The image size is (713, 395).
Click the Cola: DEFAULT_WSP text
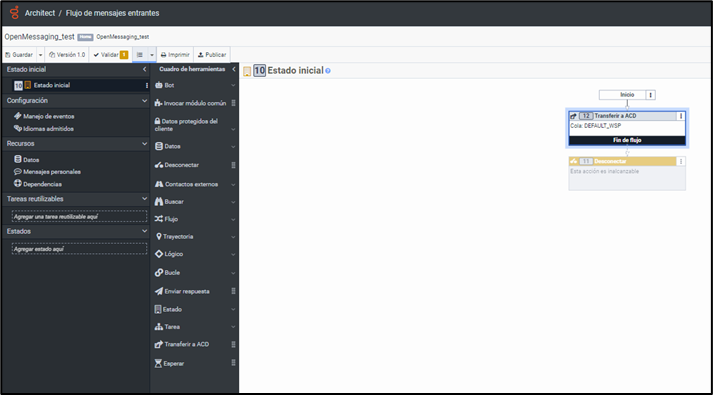(596, 126)
